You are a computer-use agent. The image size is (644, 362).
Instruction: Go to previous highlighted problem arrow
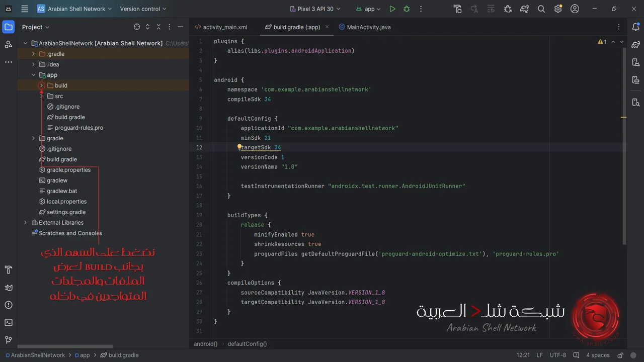click(x=613, y=42)
